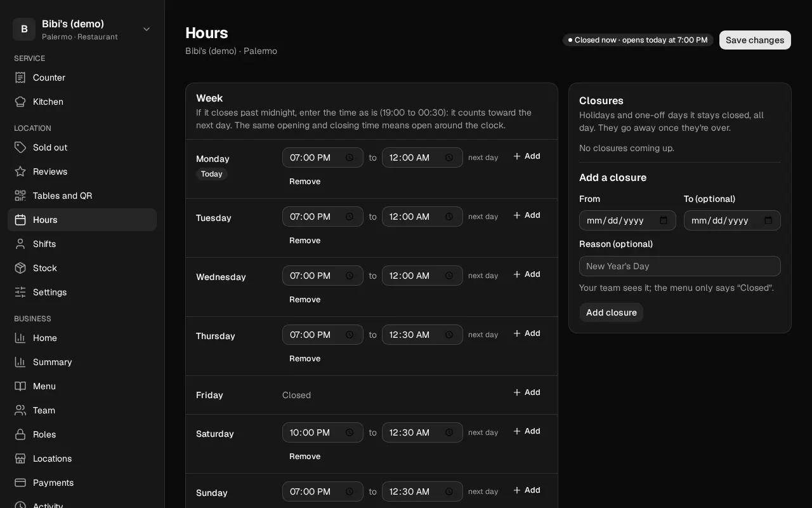The height and width of the screenshot is (508, 812).
Task: Expand the Bibi's (demo) location switcher chevron
Action: (x=147, y=29)
